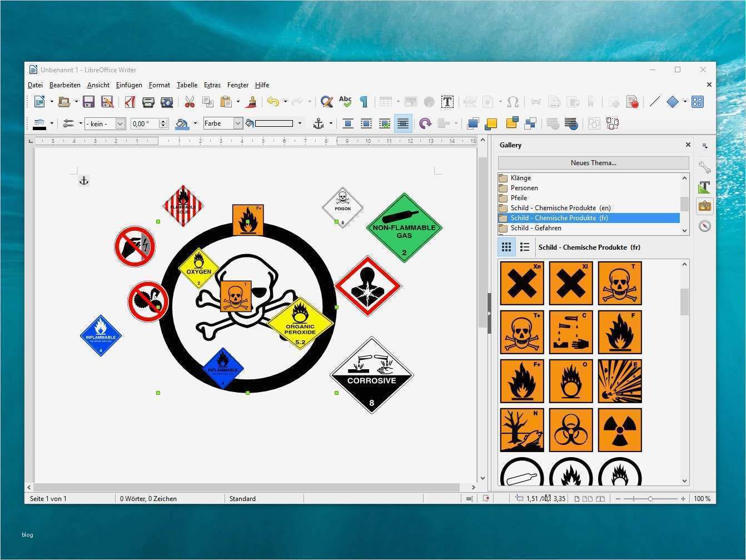Select the basic diamond shape tool
Image resolution: width=746 pixels, height=560 pixels.
click(x=672, y=102)
